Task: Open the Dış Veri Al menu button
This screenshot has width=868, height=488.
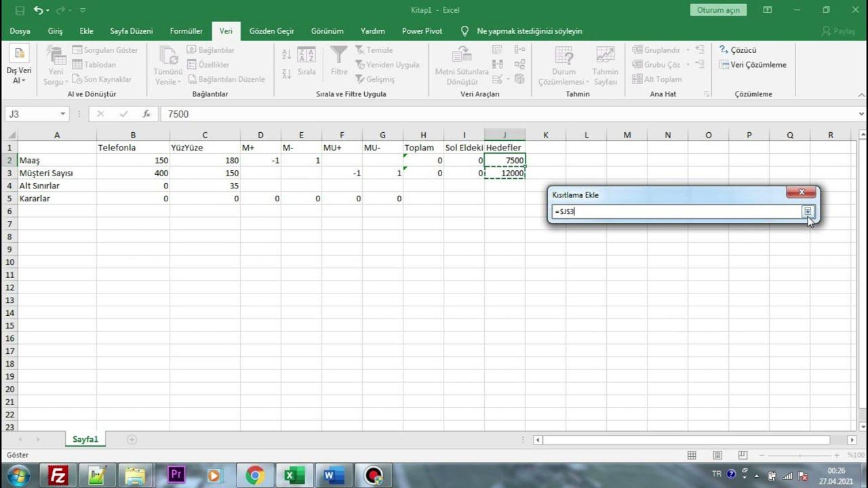Action: [x=19, y=66]
